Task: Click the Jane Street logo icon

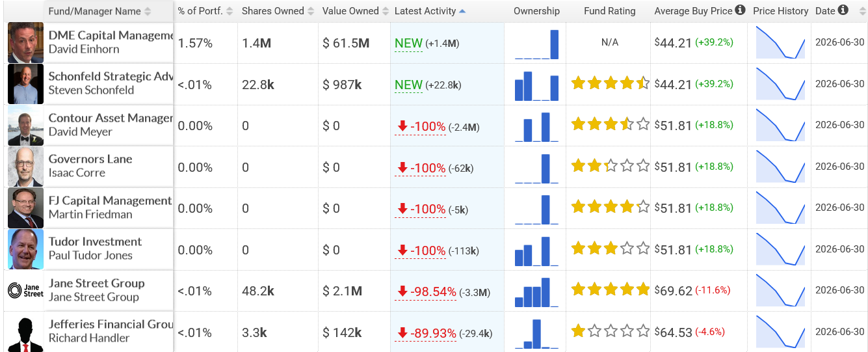Action: [x=25, y=290]
